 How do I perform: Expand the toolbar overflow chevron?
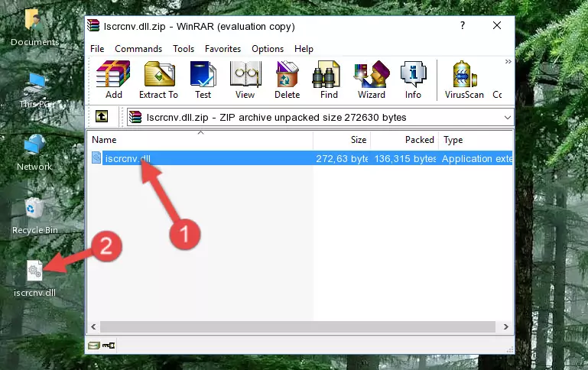(x=508, y=61)
